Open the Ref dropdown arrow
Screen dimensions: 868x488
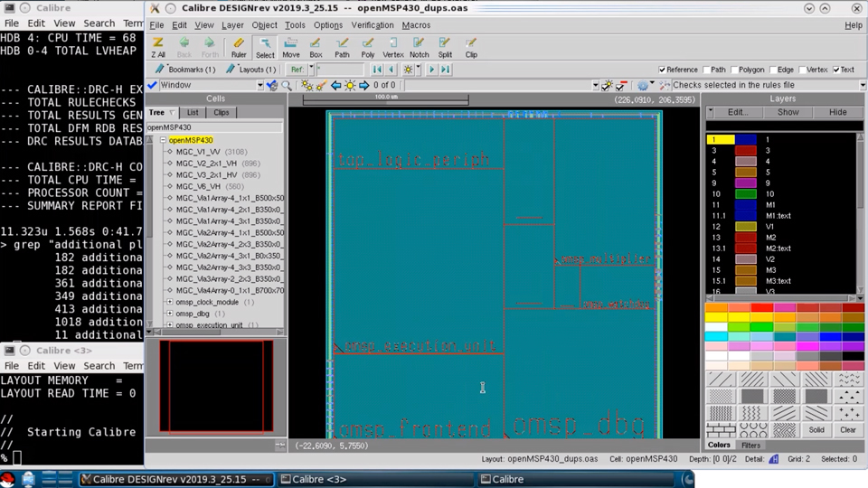[x=311, y=70]
